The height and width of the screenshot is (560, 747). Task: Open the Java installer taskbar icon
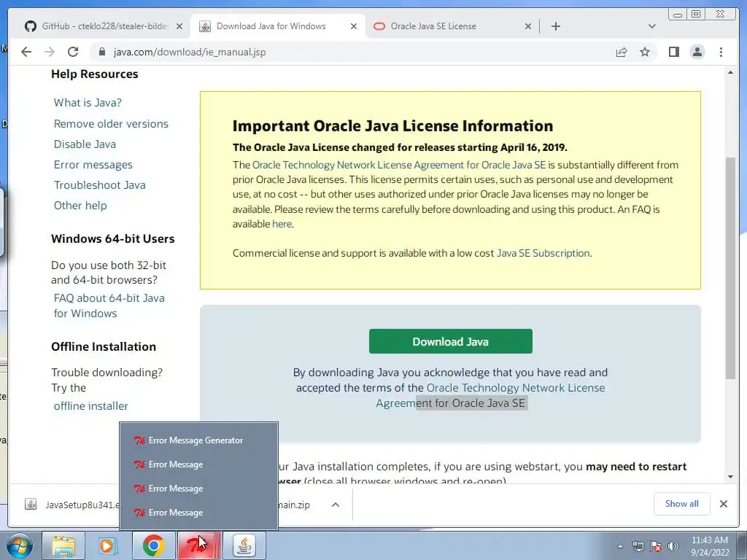[244, 545]
